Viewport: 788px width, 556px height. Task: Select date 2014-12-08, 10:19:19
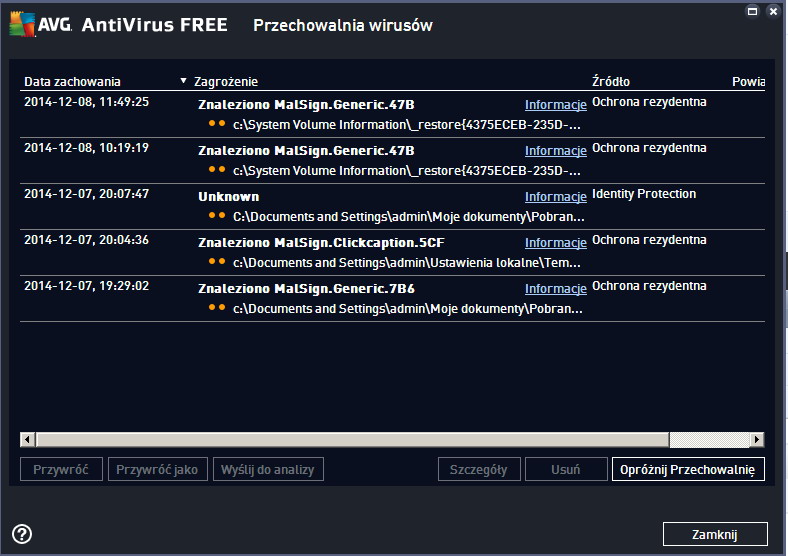pyautogui.click(x=86, y=148)
